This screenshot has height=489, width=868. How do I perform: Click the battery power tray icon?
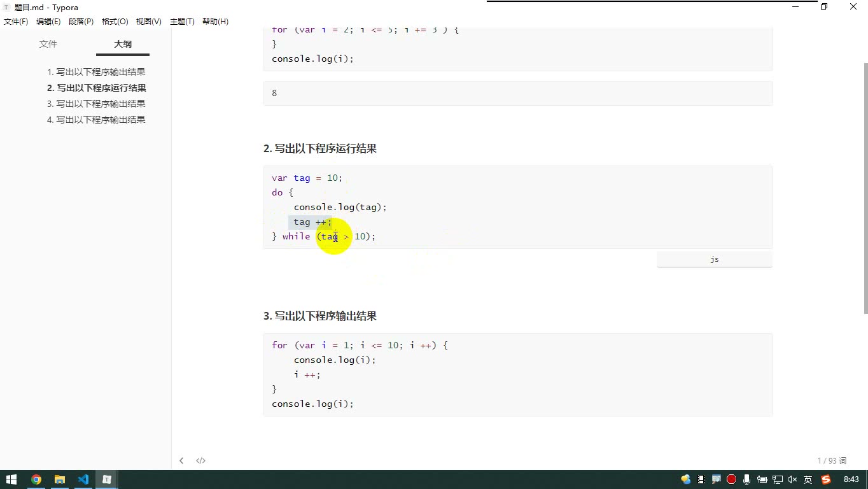(x=762, y=479)
